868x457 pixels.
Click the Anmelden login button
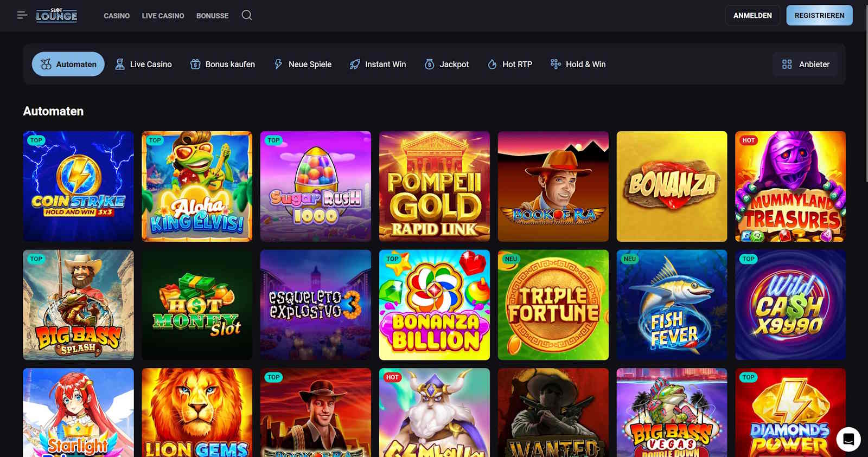click(x=752, y=16)
